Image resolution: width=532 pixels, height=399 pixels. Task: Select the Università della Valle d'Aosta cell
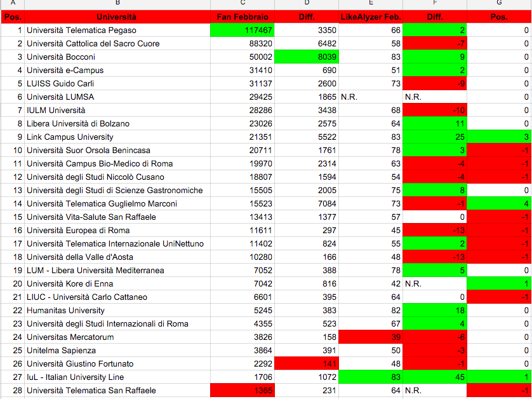coord(117,257)
